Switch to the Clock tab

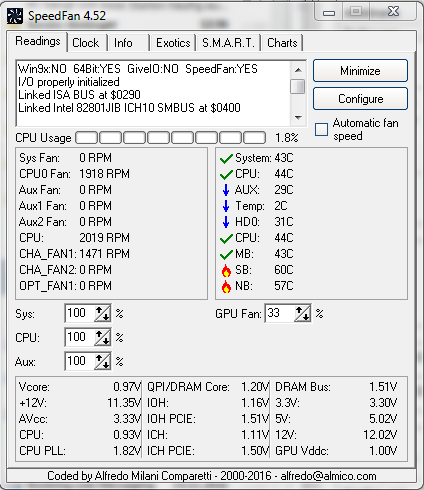tap(86, 43)
